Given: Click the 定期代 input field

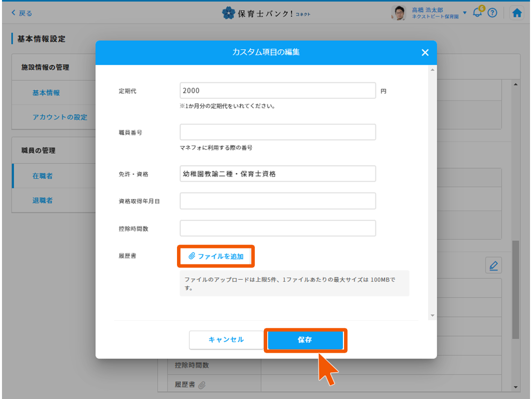Looking at the screenshot, I should click(x=277, y=91).
